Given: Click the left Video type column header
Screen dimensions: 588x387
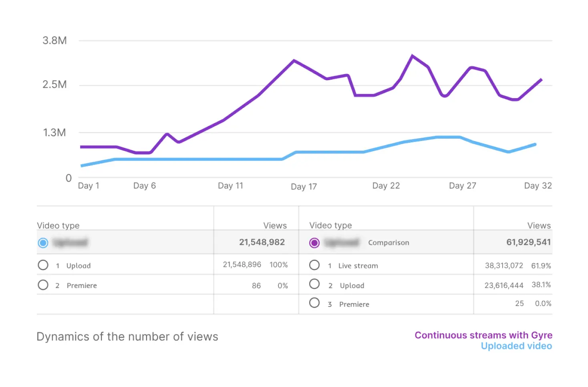Looking at the screenshot, I should coord(58,226).
